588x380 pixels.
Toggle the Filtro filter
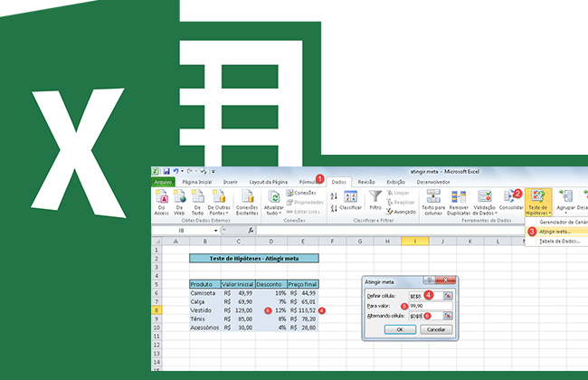375,200
